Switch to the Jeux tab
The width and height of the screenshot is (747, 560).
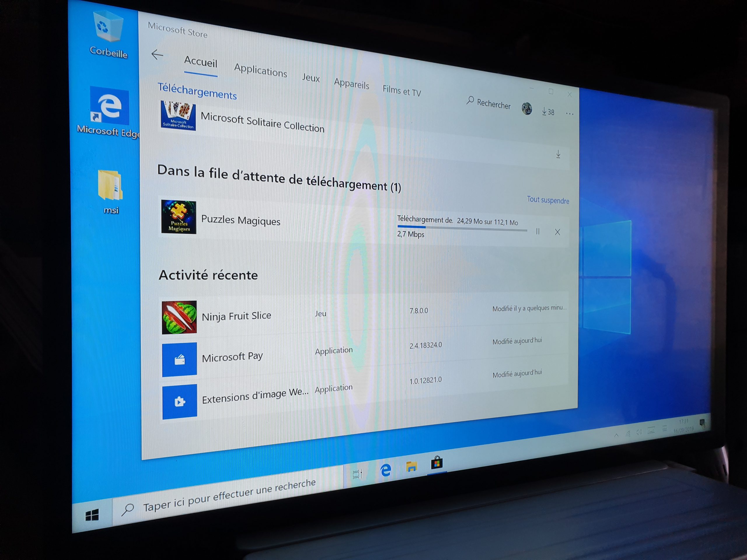311,78
